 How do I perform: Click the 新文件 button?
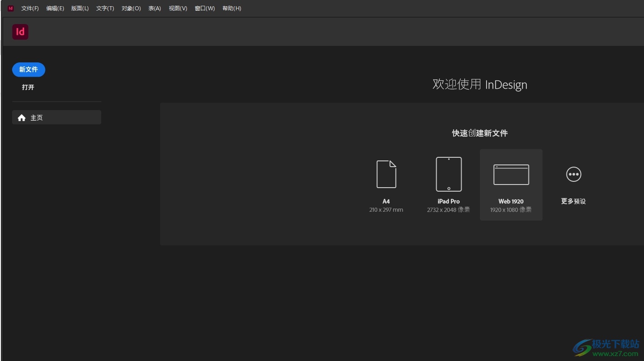[29, 70]
